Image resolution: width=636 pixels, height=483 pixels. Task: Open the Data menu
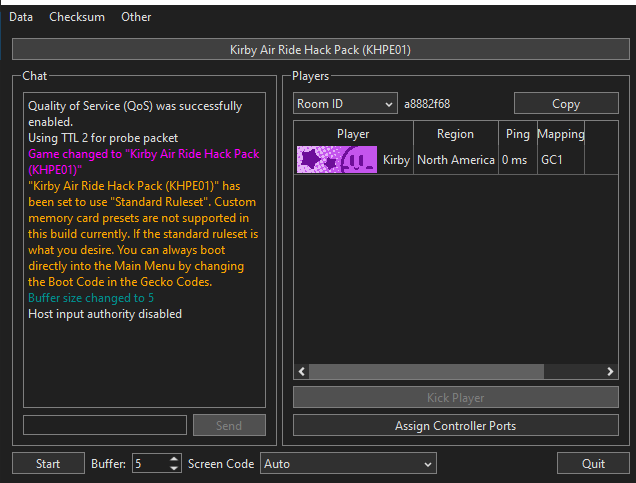coord(21,17)
